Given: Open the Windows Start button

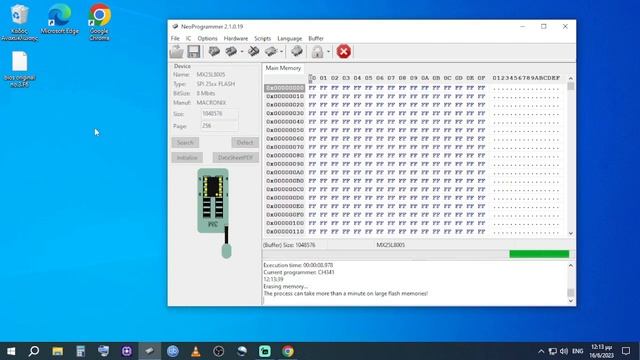Looking at the screenshot, I should (11, 351).
